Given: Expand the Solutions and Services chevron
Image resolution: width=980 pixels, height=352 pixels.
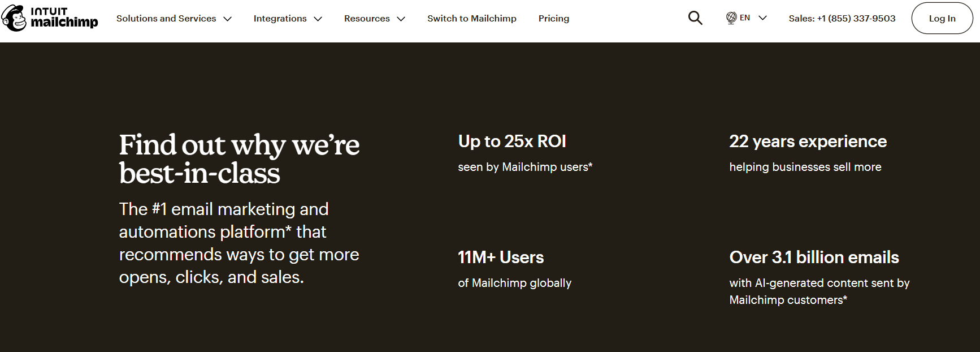Looking at the screenshot, I should click(228, 19).
